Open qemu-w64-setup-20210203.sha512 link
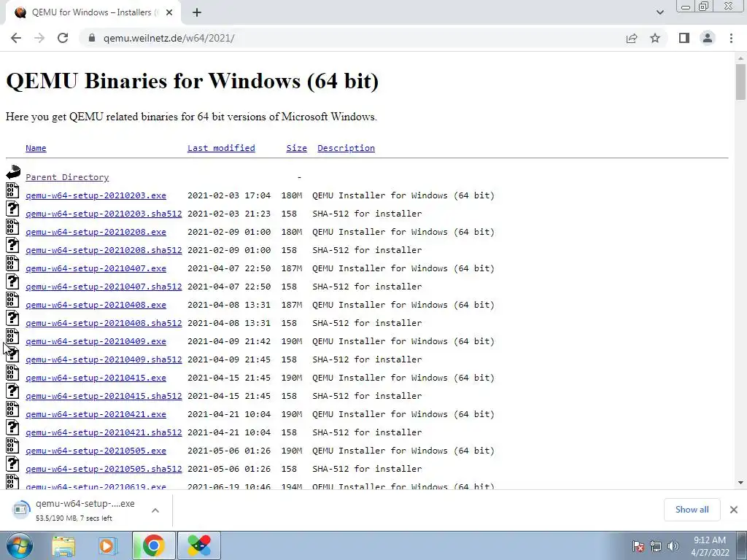The image size is (747, 560). point(104,214)
